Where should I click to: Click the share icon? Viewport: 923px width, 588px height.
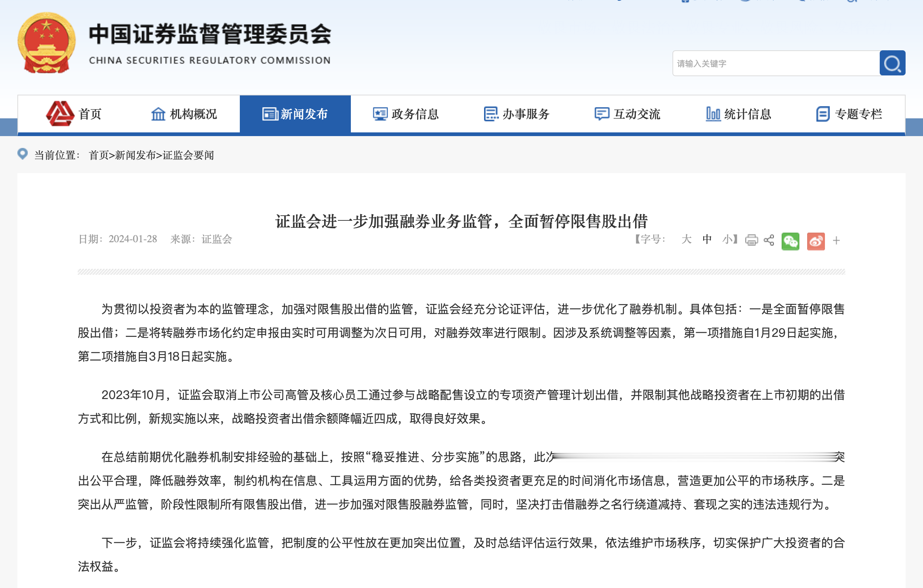[x=769, y=241]
